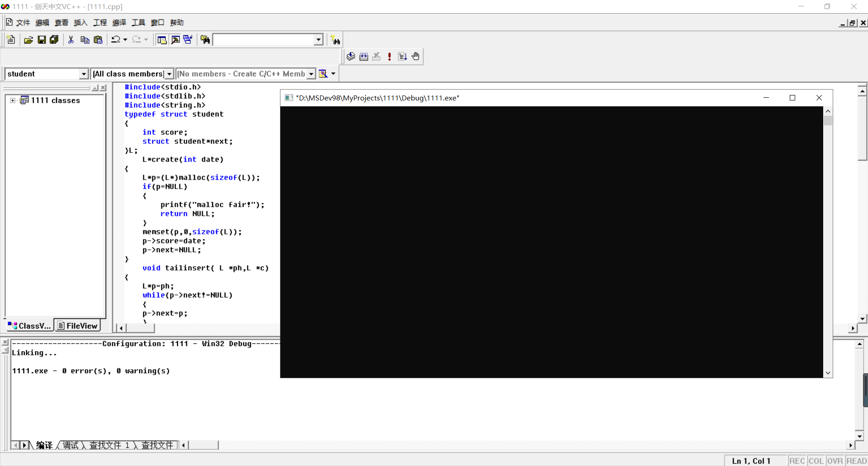Expand the 1111 classes tree node
Viewport: 868px width, 466px height.
click(13, 100)
